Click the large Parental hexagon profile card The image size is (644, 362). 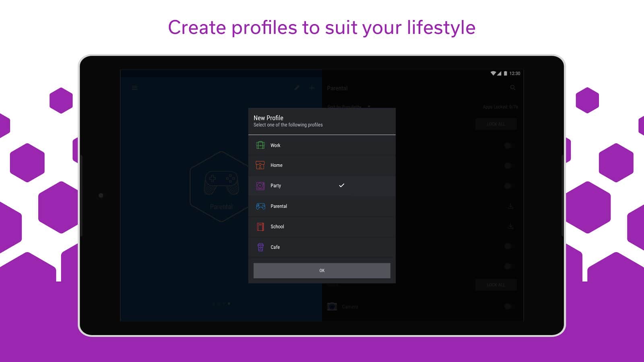coord(221,187)
